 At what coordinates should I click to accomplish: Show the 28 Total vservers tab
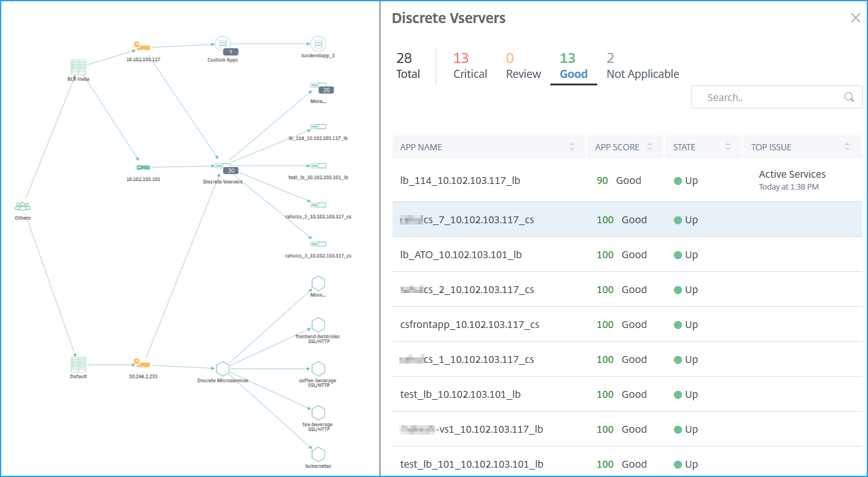click(x=408, y=66)
